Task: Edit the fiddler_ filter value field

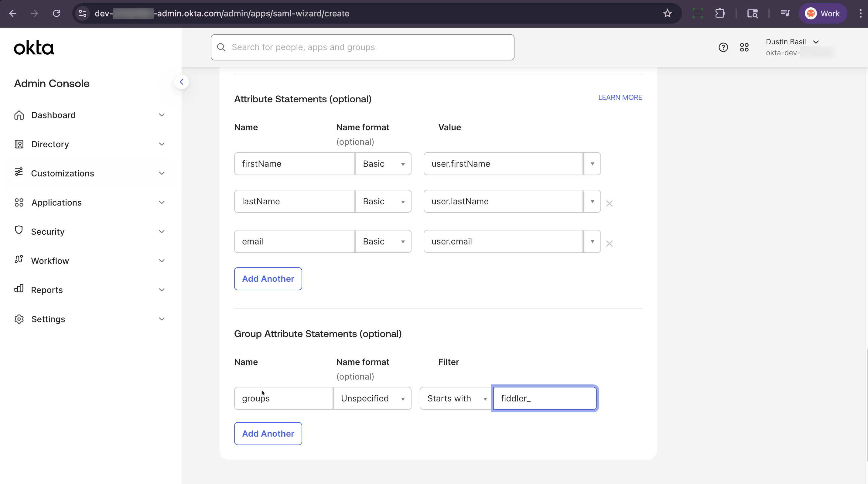Action: [545, 398]
